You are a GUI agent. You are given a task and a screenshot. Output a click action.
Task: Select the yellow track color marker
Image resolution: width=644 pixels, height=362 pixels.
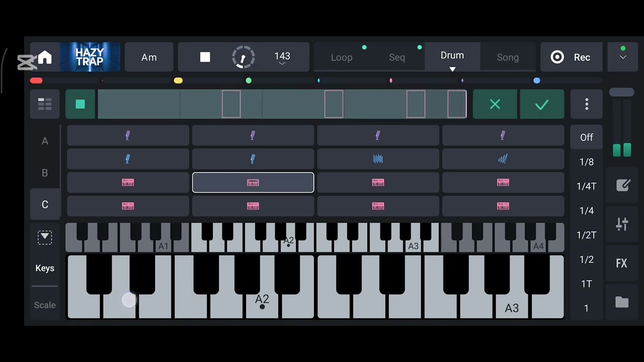tap(178, 80)
